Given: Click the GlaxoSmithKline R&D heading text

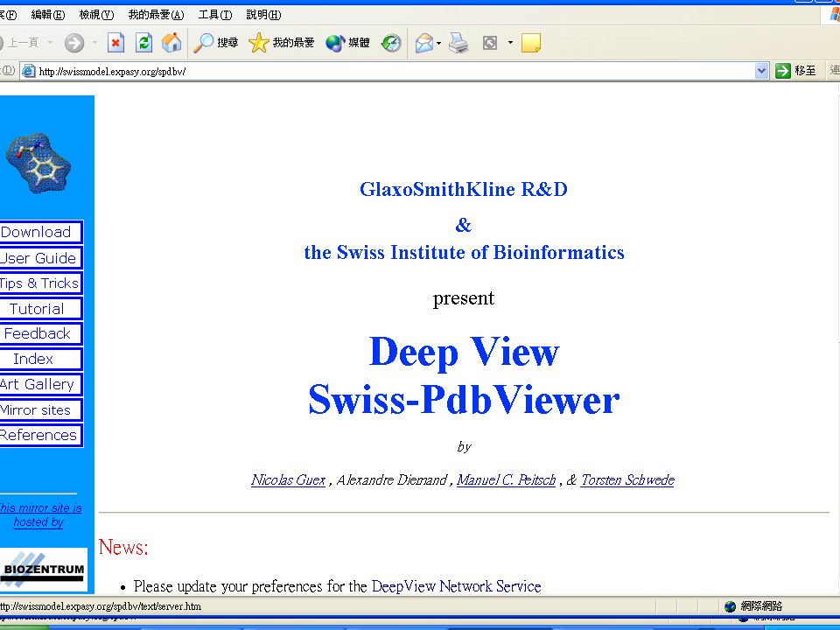Looking at the screenshot, I should 464,189.
